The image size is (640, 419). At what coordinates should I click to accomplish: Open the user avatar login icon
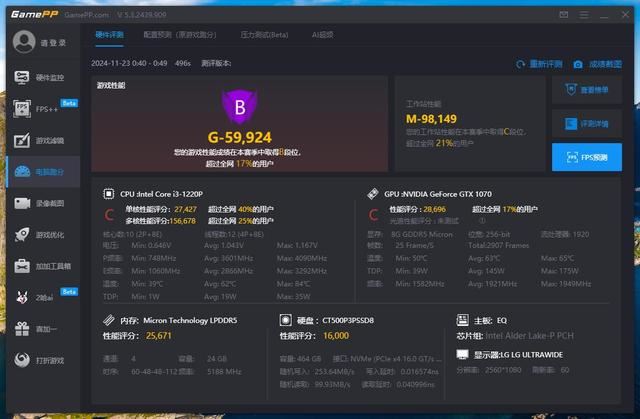point(24,42)
